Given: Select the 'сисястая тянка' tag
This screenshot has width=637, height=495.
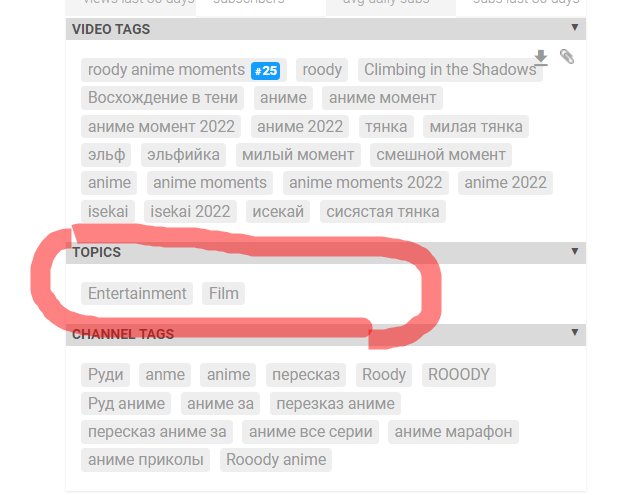Looking at the screenshot, I should pyautogui.click(x=383, y=211).
